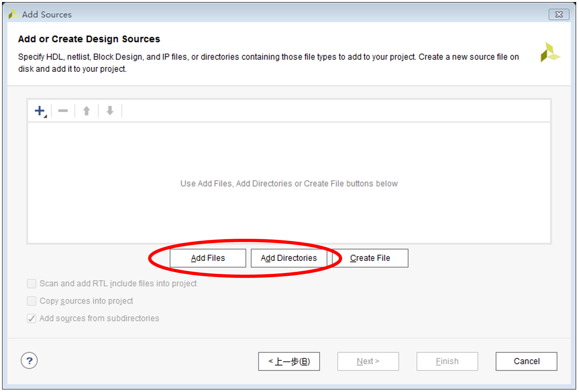This screenshot has height=392, width=579.
Task: Enable Scan and add RTL include files
Action: click(x=31, y=284)
